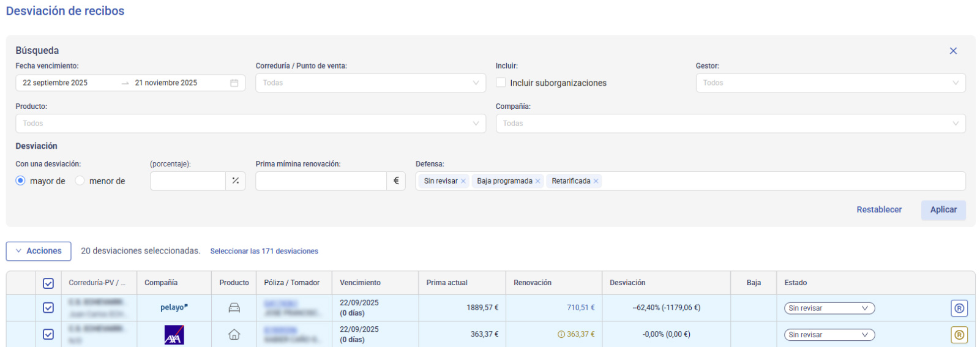Remove the 'Retarificada' filter tag
Viewport: 980px width, 347px height.
596,181
